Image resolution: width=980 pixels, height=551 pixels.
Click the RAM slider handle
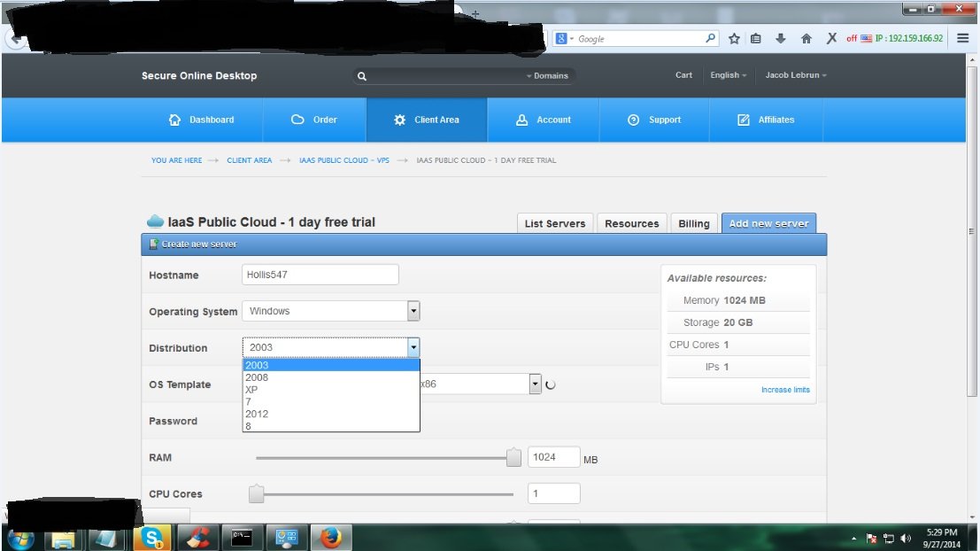pos(513,457)
